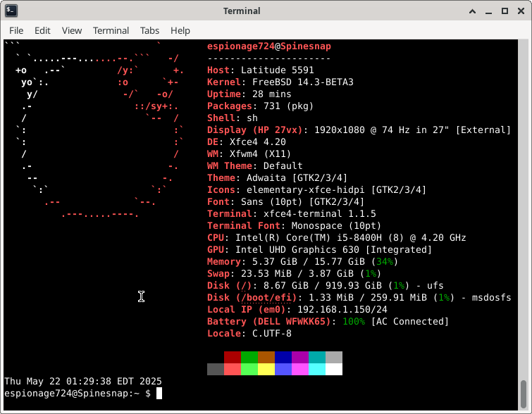Viewport: 532px width, 414px height.
Task: Click the dark blue color block
Action: [x=283, y=358]
